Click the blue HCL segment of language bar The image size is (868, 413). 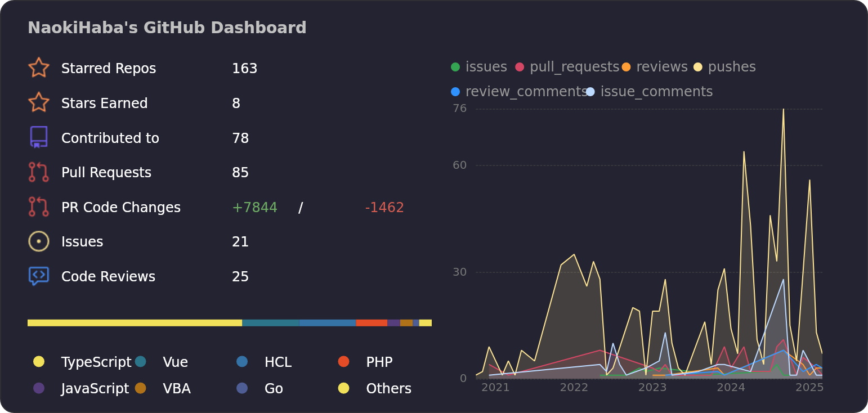click(x=328, y=323)
